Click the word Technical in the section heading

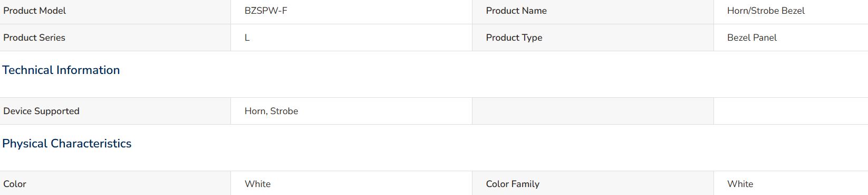(27, 70)
